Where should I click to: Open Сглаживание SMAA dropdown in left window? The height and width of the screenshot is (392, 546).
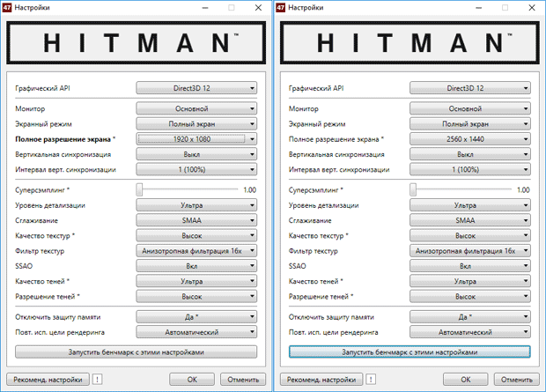pyautogui.click(x=196, y=220)
